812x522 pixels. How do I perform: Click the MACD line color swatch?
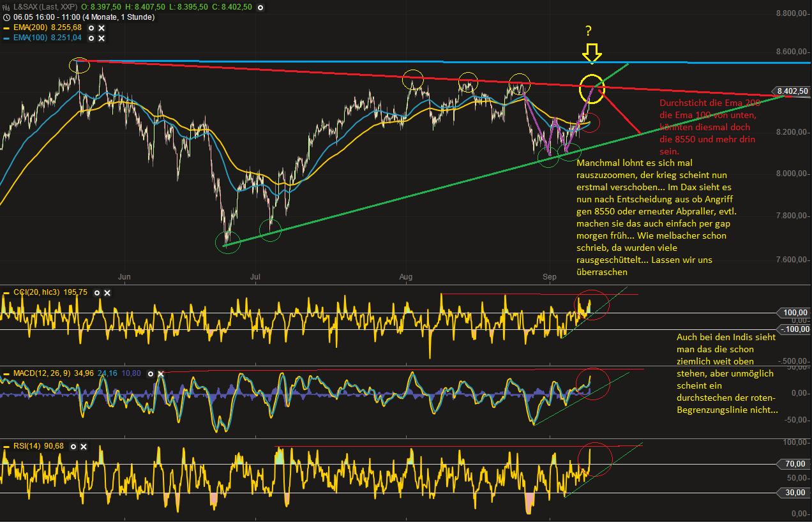click(6, 373)
